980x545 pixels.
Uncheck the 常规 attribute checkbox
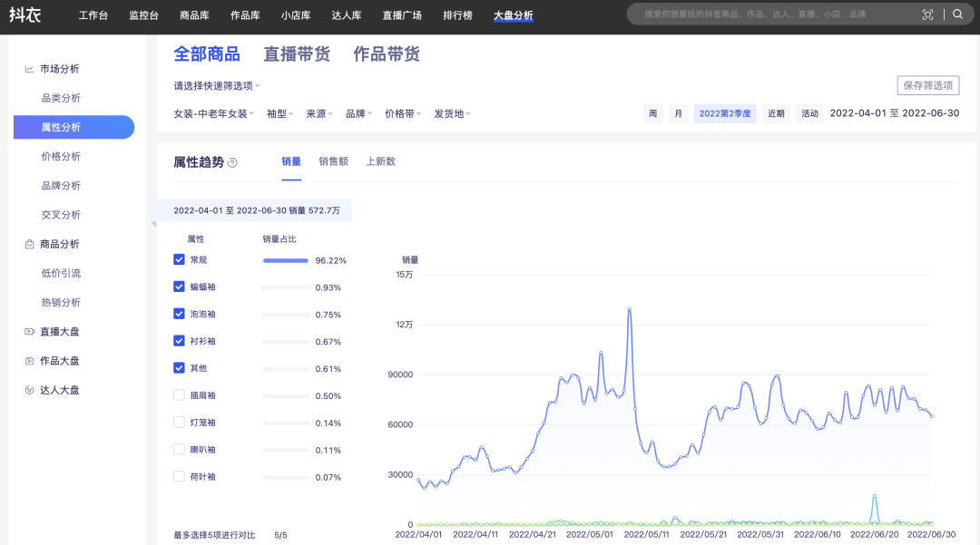[x=179, y=259]
